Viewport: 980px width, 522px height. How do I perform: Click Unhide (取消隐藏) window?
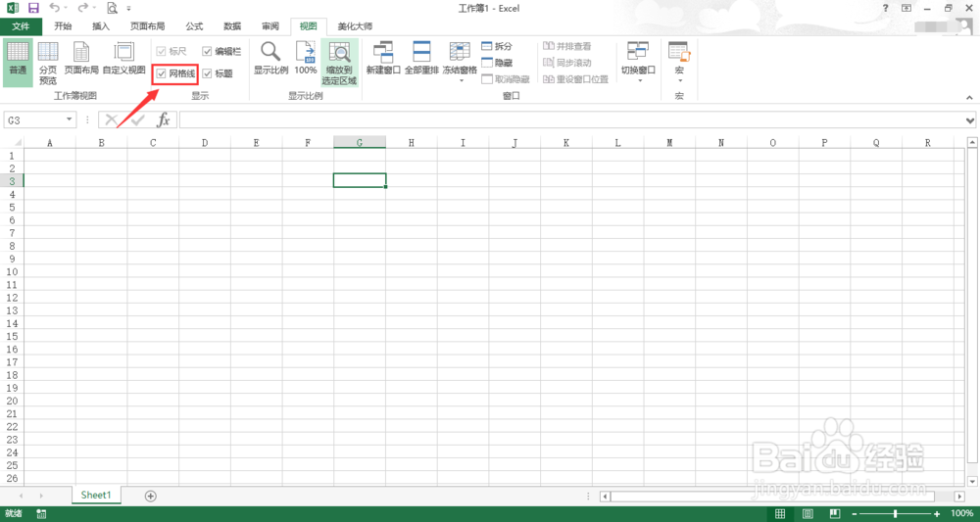[x=506, y=79]
